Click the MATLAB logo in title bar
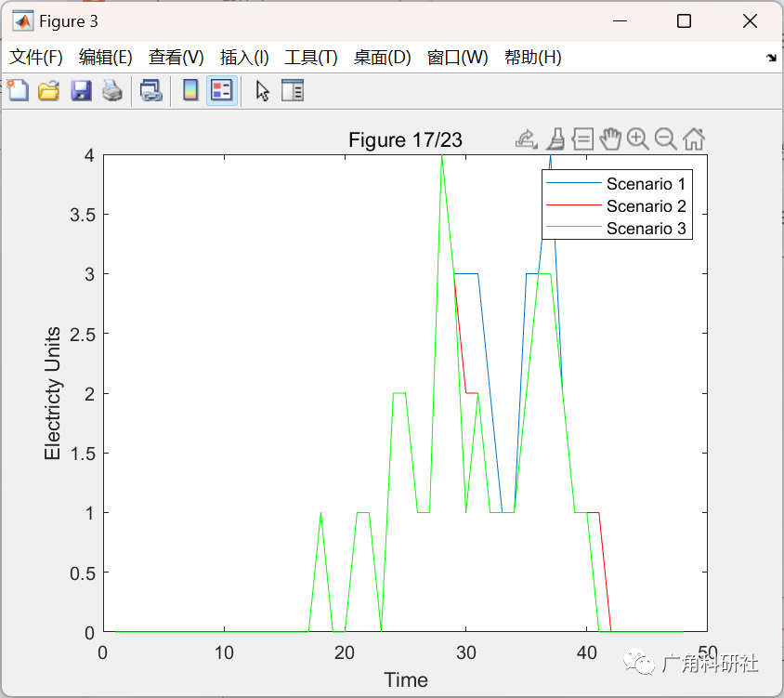This screenshot has height=698, width=784. click(x=22, y=21)
